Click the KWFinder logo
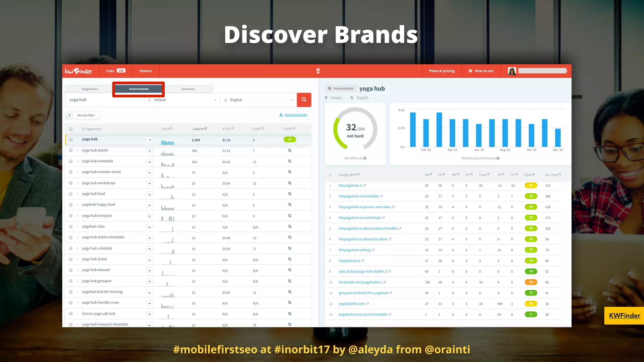This screenshot has height=362, width=644. tap(78, 71)
